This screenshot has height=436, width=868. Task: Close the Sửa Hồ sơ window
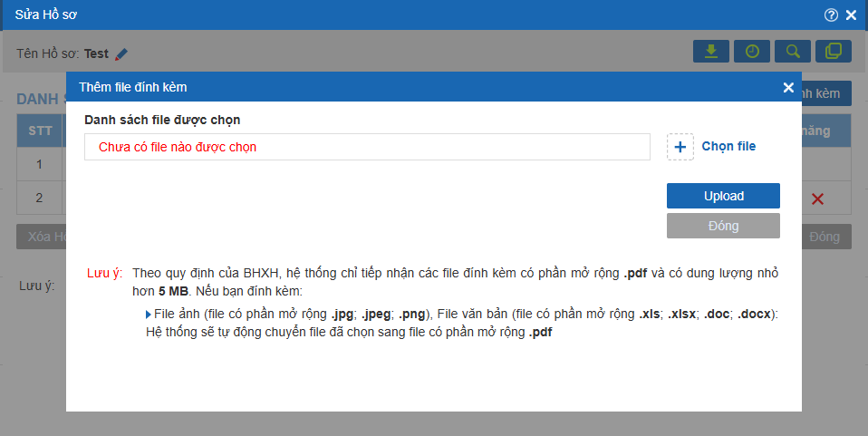852,15
